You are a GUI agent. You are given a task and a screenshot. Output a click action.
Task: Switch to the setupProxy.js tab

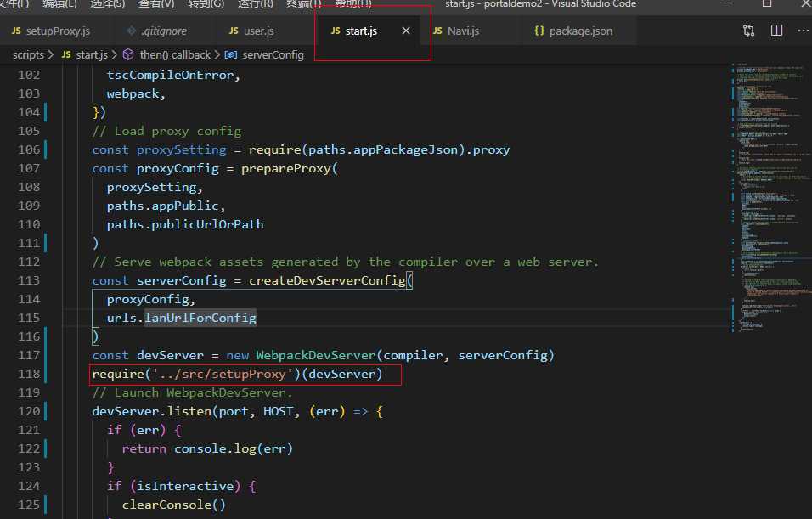tap(51, 31)
